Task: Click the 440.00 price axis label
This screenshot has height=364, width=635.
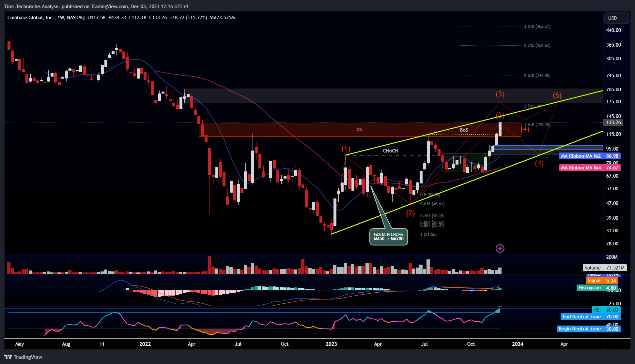Action: pos(613,30)
